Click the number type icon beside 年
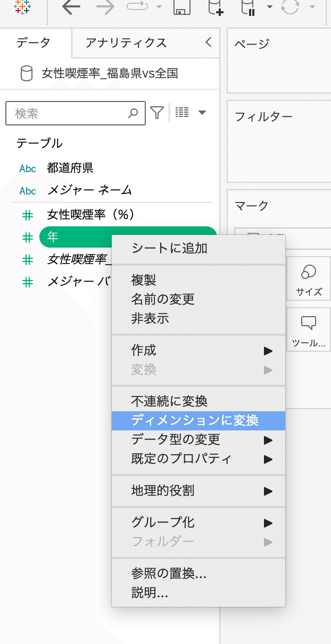This screenshot has height=644, width=331. coord(28,238)
